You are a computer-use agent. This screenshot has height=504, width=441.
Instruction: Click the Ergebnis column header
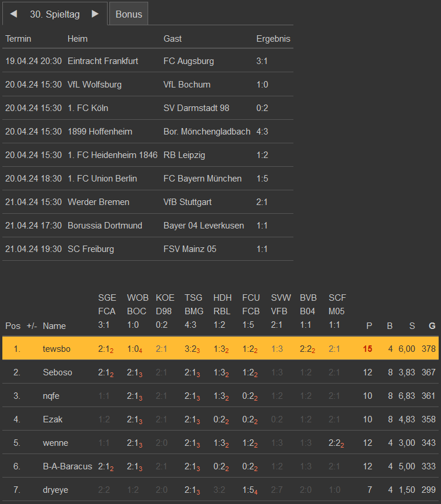[x=273, y=39]
